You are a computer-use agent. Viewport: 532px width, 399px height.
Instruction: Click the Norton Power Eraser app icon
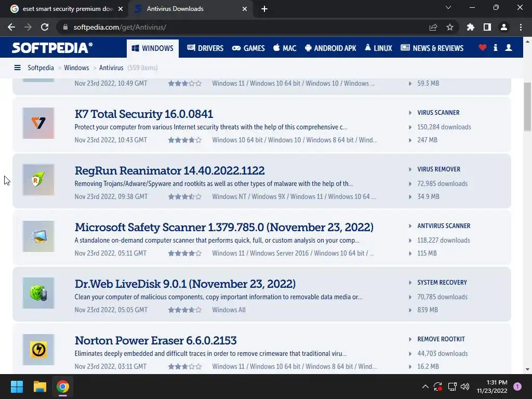tap(38, 350)
